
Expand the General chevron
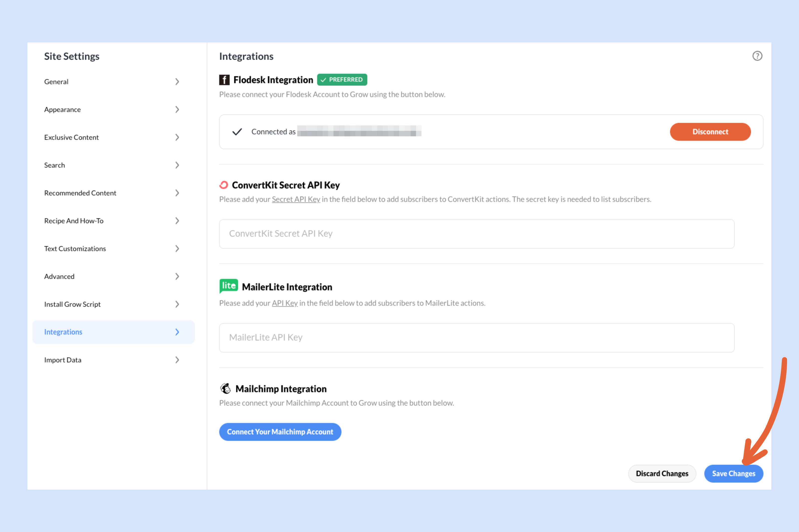pyautogui.click(x=177, y=82)
